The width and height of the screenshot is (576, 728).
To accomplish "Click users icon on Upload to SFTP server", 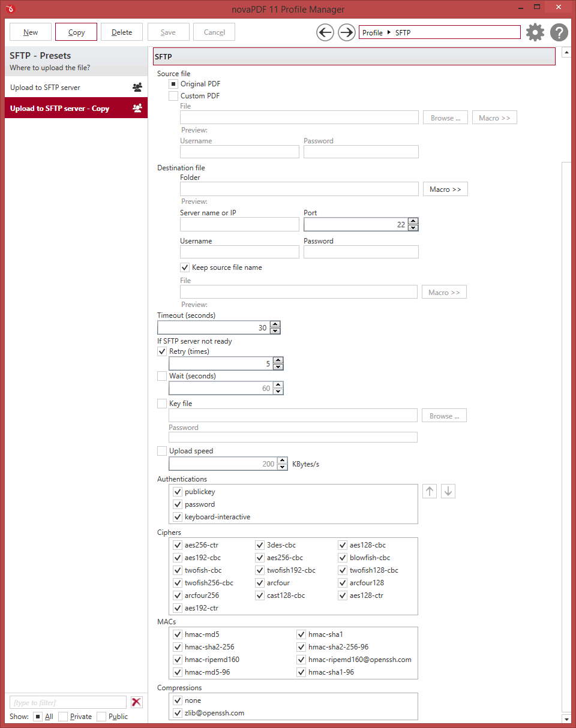I will [137, 87].
